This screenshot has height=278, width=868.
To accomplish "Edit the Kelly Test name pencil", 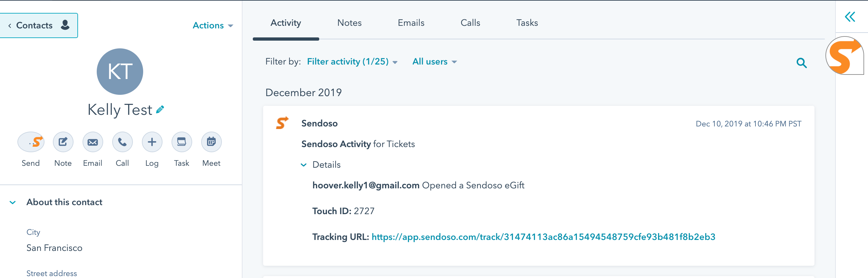I will click(x=160, y=110).
